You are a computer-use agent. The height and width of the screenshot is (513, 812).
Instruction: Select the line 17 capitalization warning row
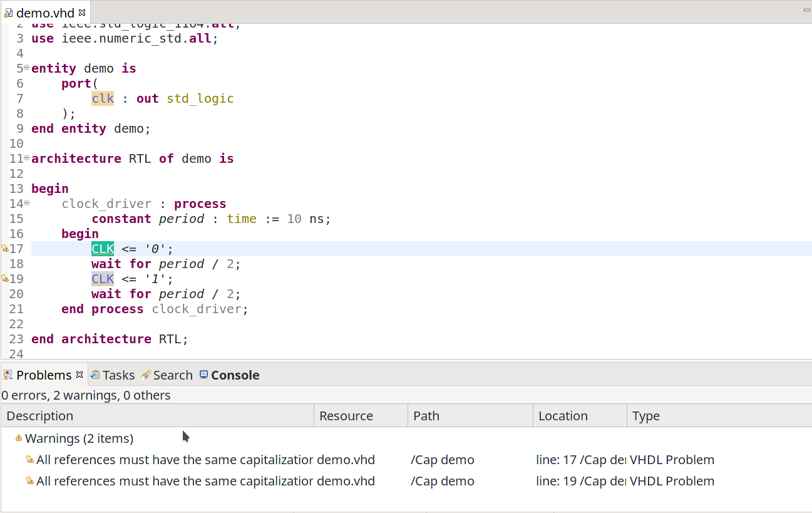point(406,460)
